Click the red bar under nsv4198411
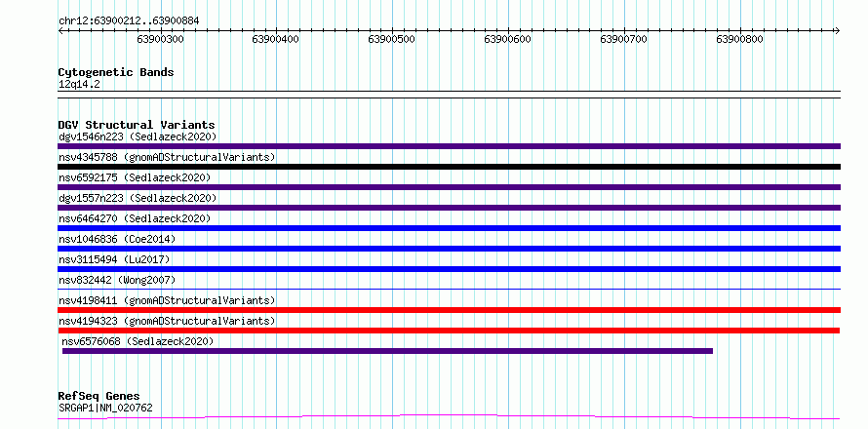Viewport: 868px width, 429px height. 449,310
